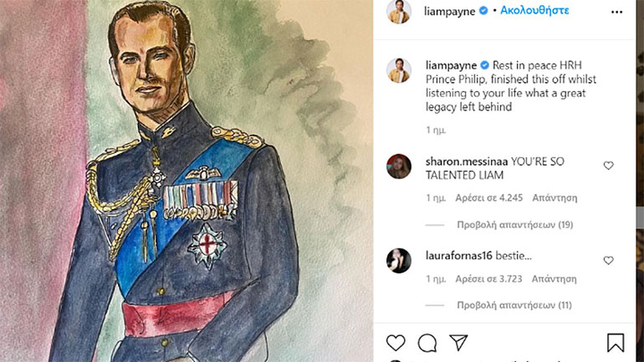The height and width of the screenshot is (362, 644).
Task: Reply to laurafornas16's comment
Action: [556, 278]
